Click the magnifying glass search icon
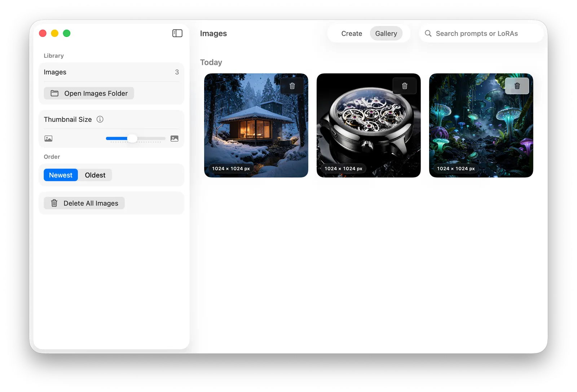 (428, 34)
